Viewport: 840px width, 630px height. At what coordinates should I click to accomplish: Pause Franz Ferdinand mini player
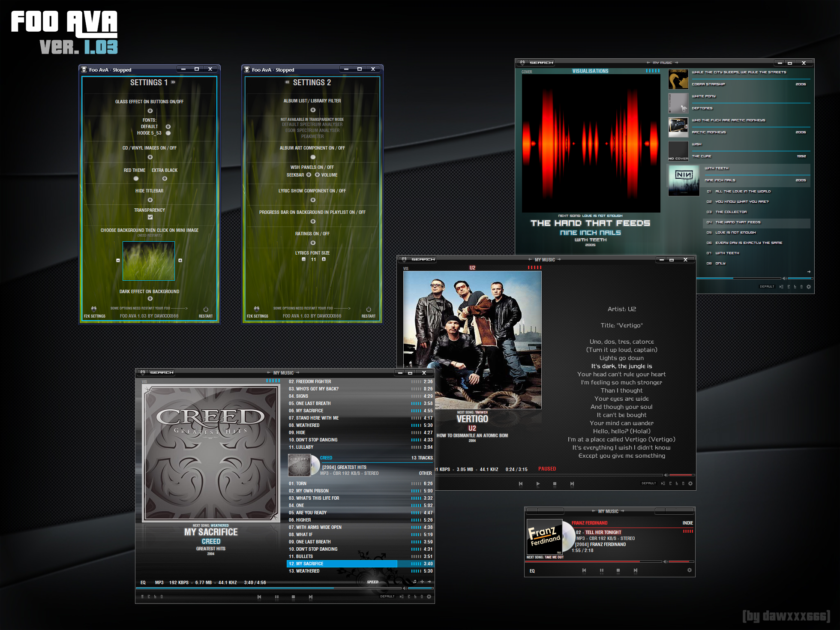[601, 570]
